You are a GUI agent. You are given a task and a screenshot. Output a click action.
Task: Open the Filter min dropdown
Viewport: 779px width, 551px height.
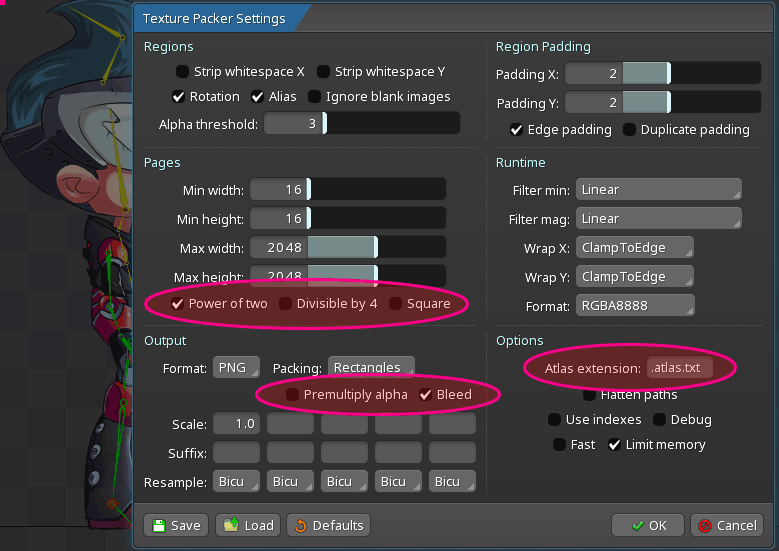point(659,189)
